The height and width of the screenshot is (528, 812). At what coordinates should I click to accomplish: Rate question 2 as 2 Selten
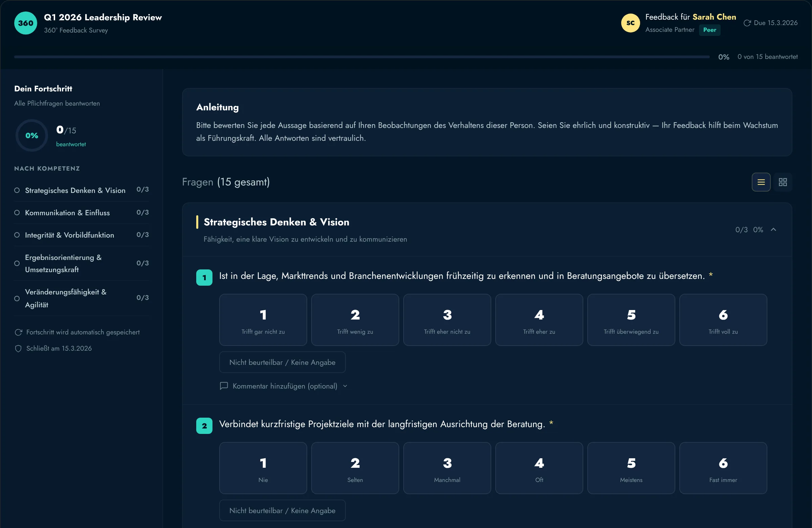pos(355,468)
